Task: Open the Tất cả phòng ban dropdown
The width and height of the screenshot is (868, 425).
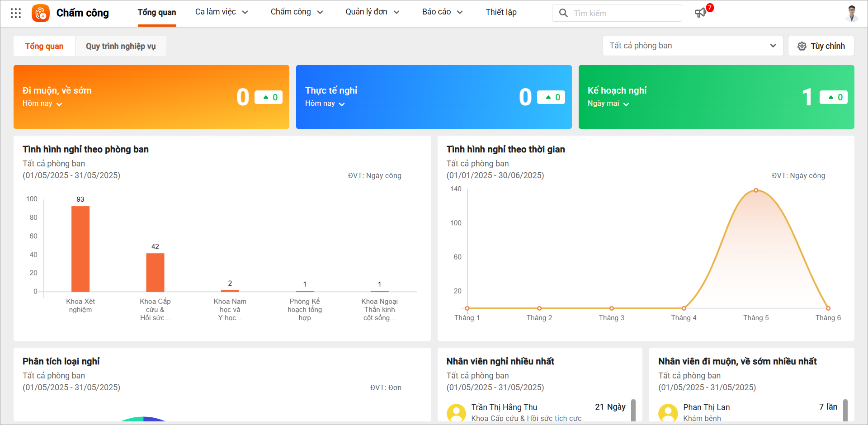Action: [x=692, y=46]
